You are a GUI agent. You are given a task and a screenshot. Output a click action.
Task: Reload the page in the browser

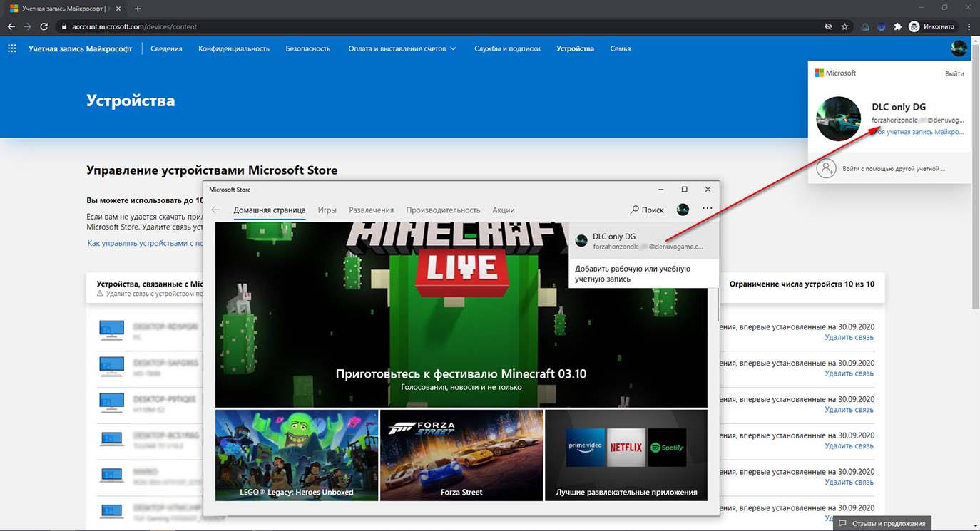click(44, 26)
